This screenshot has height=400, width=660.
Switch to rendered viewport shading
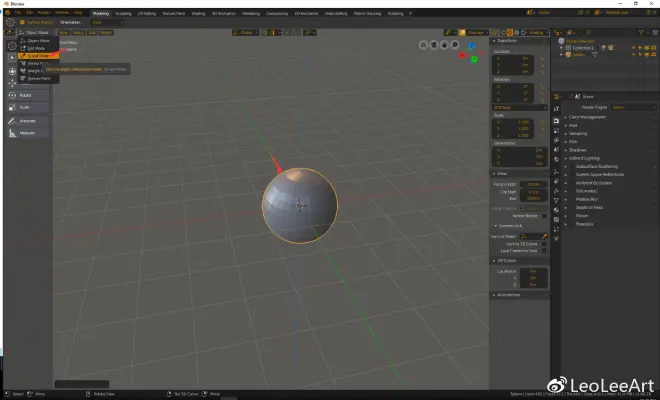coord(523,32)
